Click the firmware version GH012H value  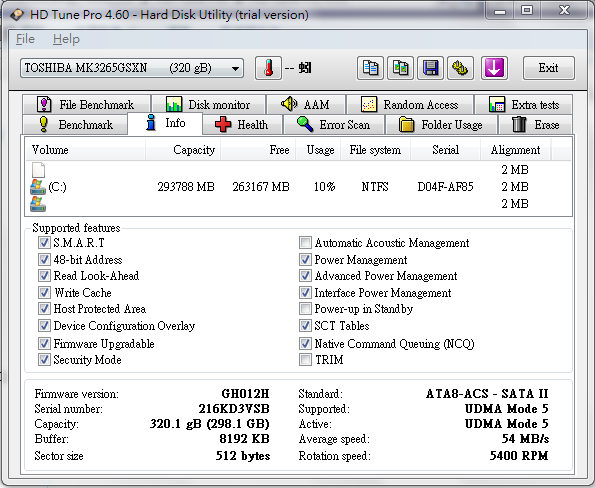[x=246, y=394]
